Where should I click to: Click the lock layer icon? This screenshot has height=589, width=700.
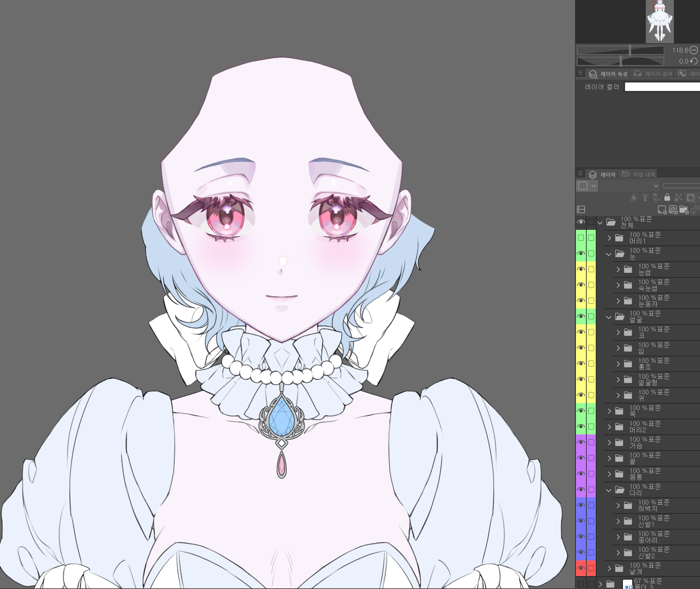click(667, 197)
